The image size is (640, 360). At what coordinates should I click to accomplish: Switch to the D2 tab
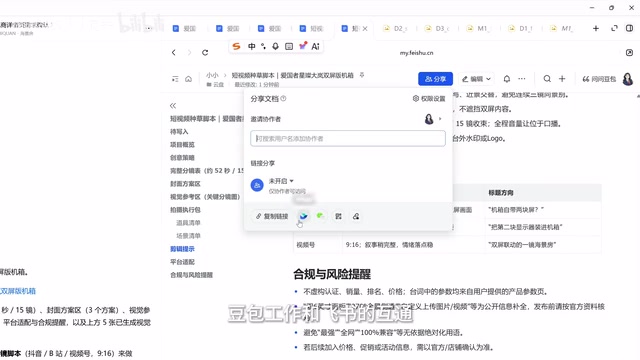(x=395, y=29)
